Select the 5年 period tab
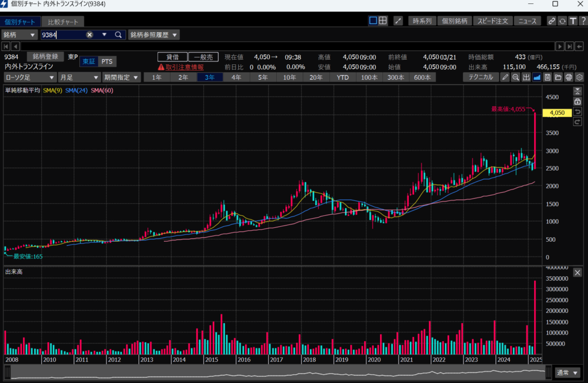 [x=262, y=78]
